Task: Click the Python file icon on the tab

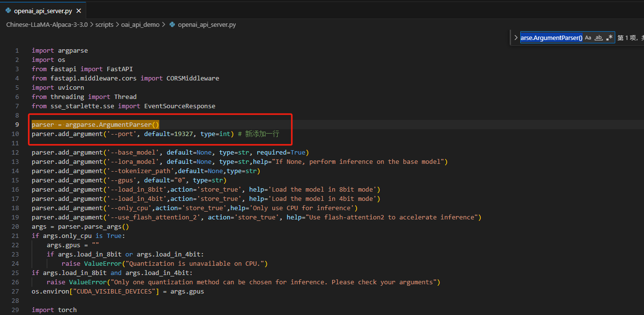Action: 8,10
